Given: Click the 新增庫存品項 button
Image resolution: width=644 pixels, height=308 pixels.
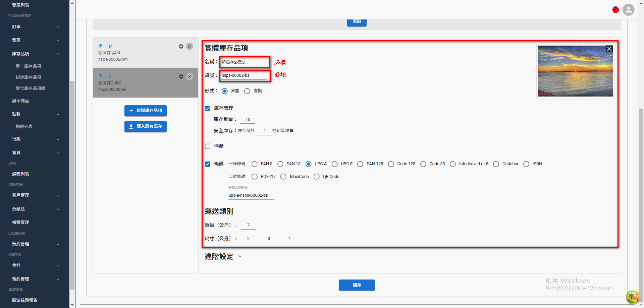Looking at the screenshot, I should click(x=146, y=111).
